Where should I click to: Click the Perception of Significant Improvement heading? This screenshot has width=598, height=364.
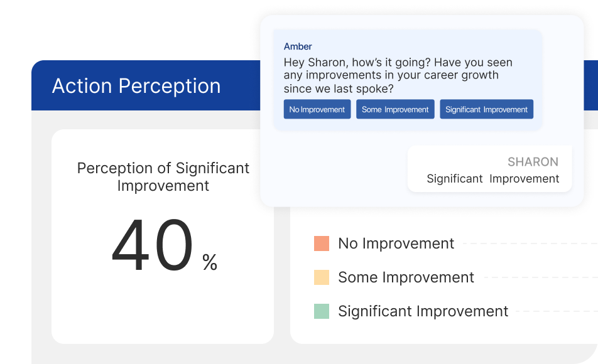pos(163,177)
